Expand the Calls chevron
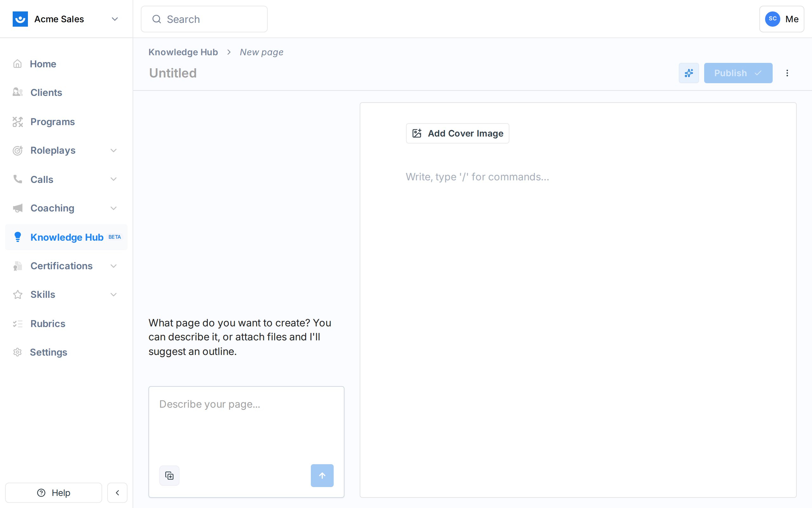The image size is (812, 508). 114,179
